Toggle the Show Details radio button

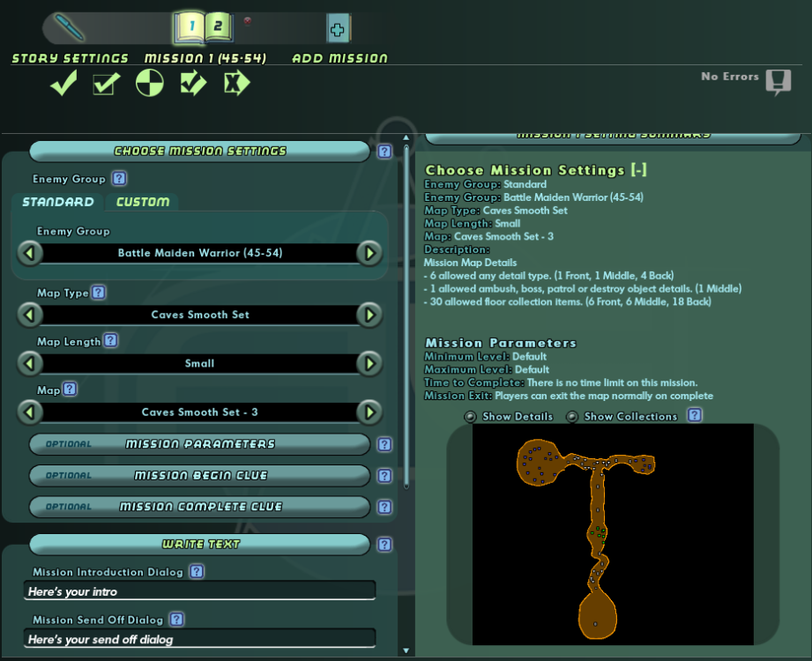pos(471,417)
